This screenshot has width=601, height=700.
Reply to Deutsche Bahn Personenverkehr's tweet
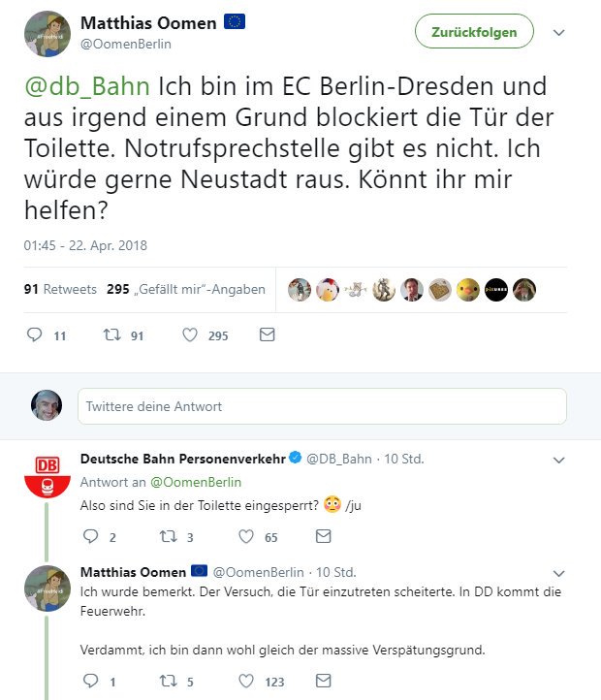[91, 536]
